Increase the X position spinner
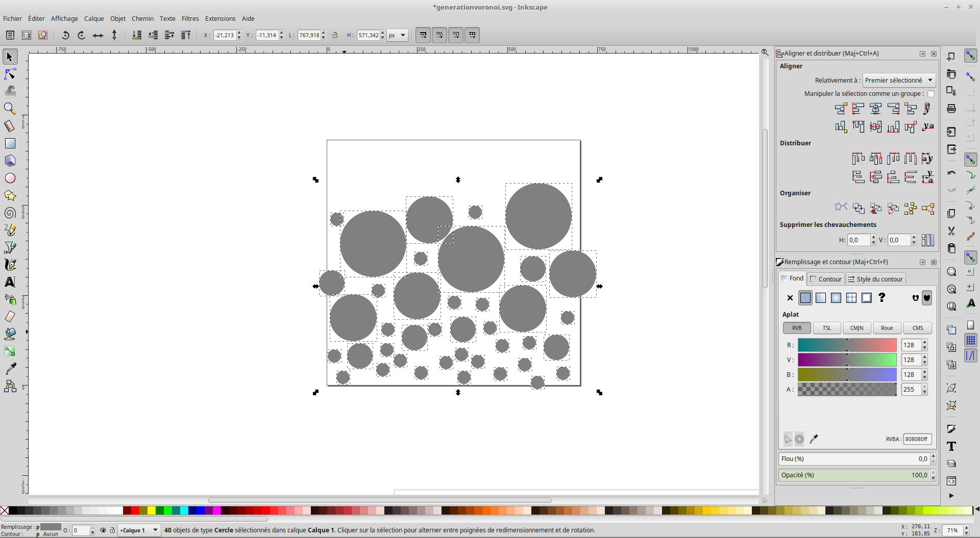 [239, 33]
